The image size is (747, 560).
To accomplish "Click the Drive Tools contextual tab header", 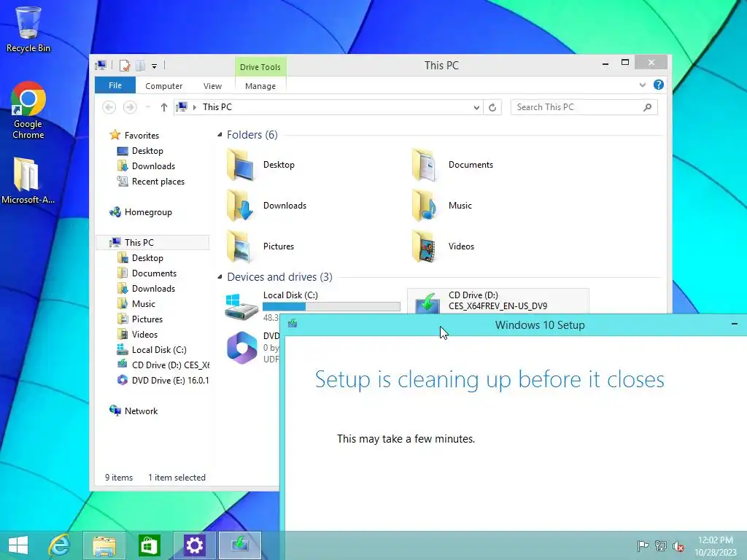I will pos(260,66).
